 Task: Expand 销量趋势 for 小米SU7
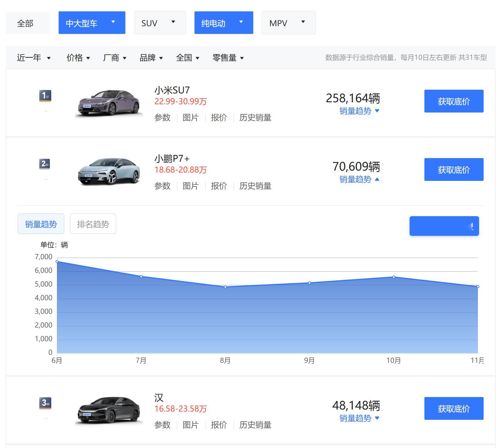coord(359,111)
